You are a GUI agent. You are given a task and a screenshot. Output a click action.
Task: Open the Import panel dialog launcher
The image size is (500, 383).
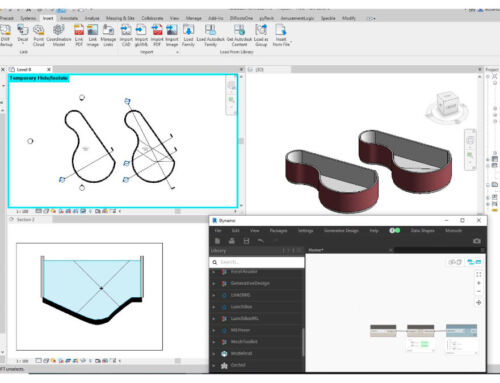[177, 52]
